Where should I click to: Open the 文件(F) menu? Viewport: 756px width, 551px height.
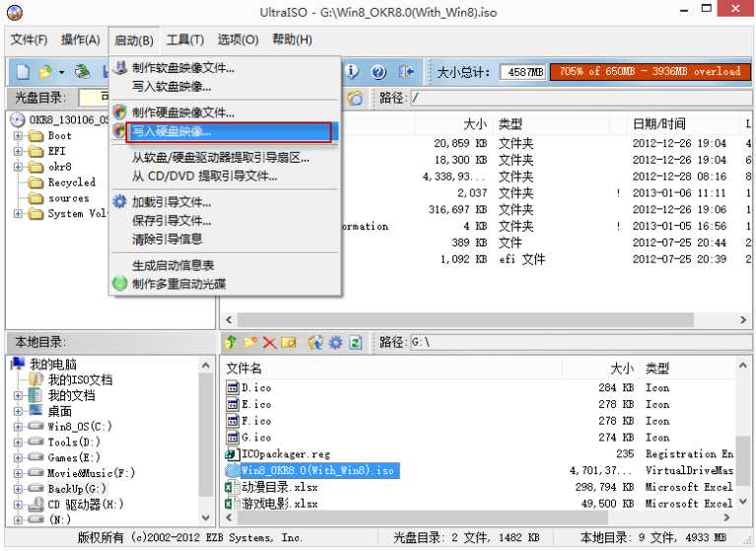[29, 39]
